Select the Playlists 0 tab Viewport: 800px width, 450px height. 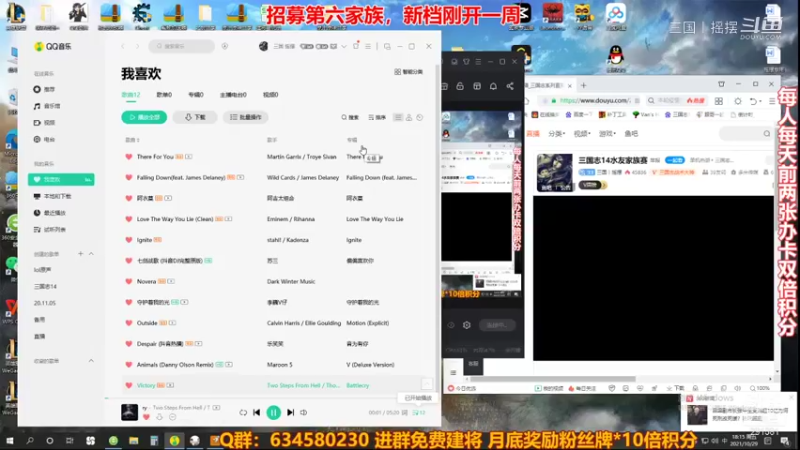click(164, 95)
